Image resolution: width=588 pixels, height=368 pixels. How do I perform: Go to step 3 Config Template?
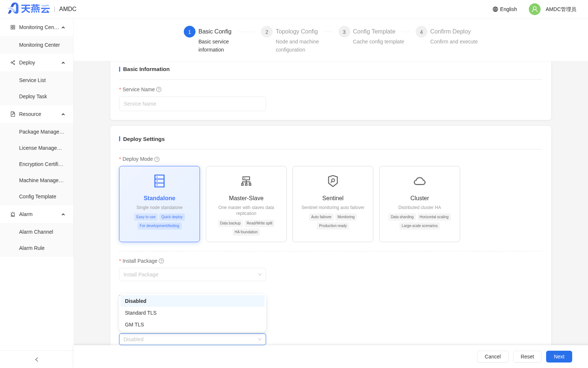371,36
